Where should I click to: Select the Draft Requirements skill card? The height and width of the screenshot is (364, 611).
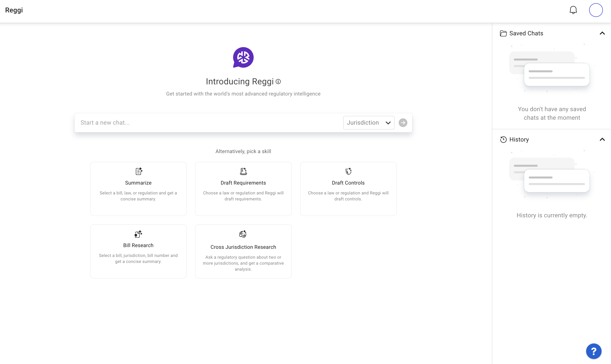point(243,189)
